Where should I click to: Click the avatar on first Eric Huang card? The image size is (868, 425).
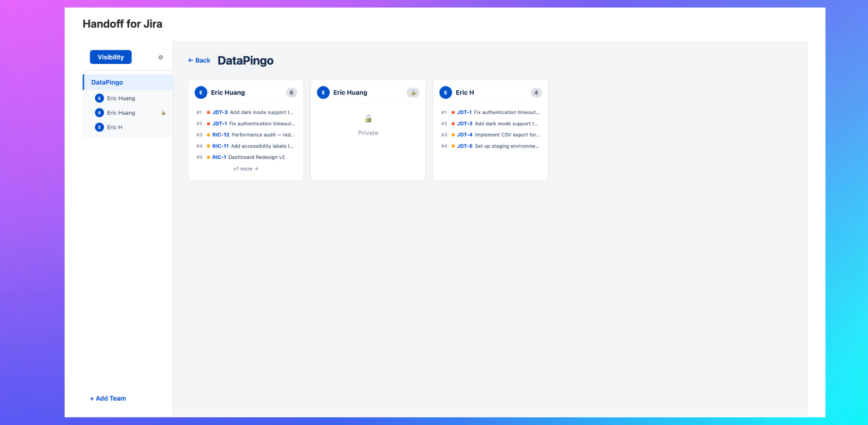click(201, 93)
